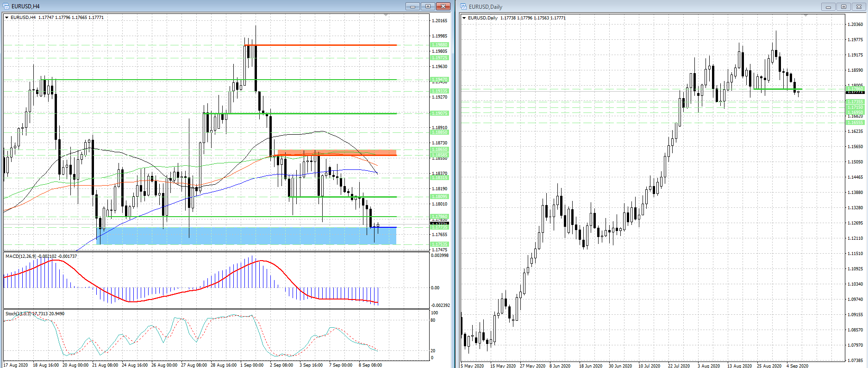
Task: Click the EURUSD,H4 title bar text
Action: point(25,6)
